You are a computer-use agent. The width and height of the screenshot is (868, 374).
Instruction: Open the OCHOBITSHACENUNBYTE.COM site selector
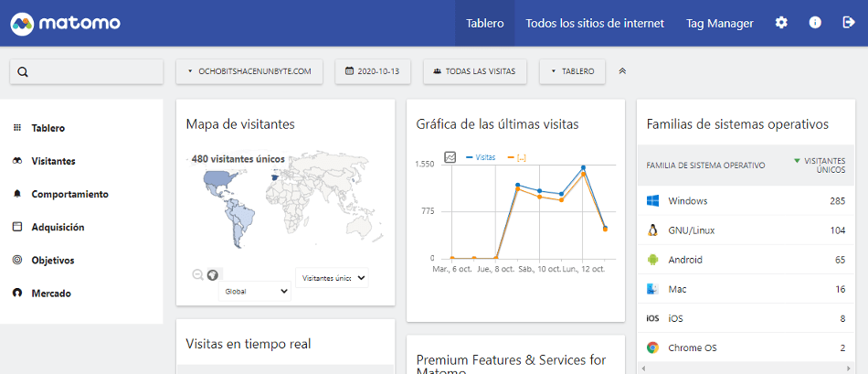click(x=249, y=71)
